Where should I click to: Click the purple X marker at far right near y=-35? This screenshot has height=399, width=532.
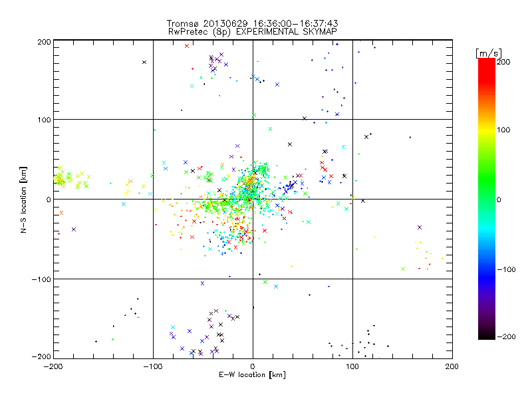[420, 227]
